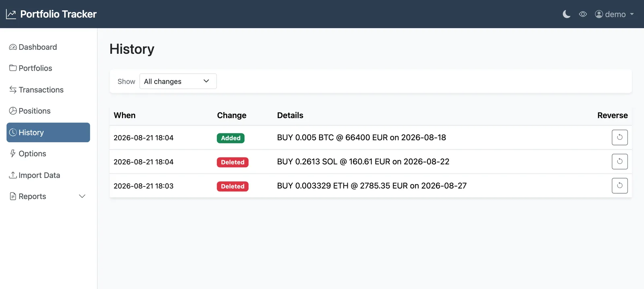Open the Options page
This screenshot has height=289, width=644.
click(x=48, y=154)
